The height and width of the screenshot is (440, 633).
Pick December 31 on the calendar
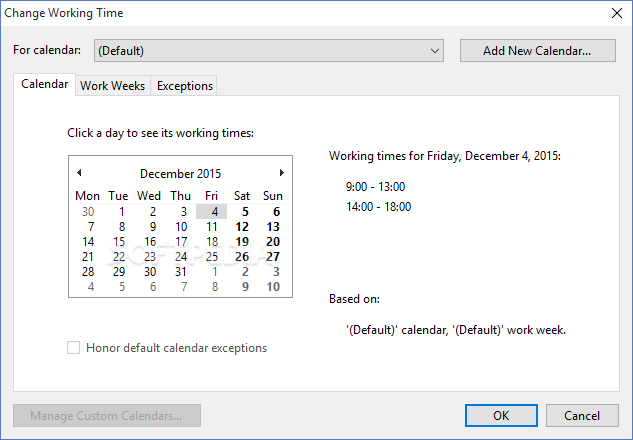pyautogui.click(x=180, y=271)
